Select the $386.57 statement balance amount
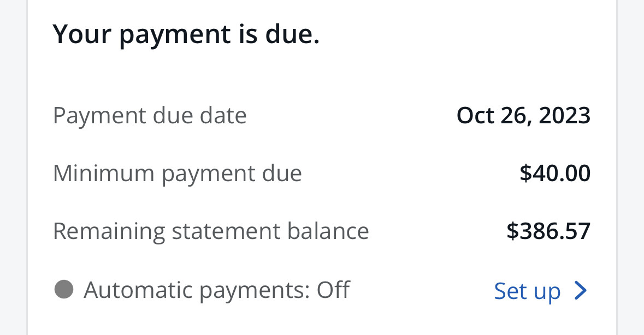Viewport: 644px width, 335px height. pyautogui.click(x=548, y=231)
